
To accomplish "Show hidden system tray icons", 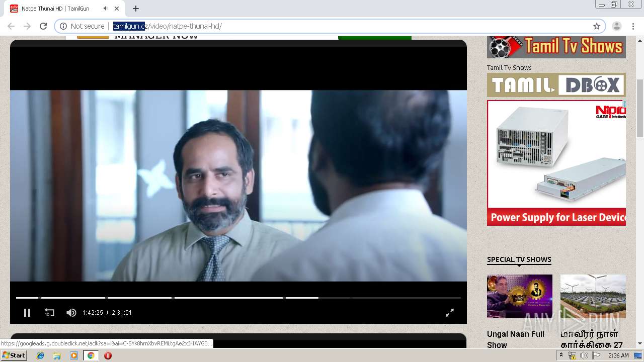I will click(x=561, y=355).
